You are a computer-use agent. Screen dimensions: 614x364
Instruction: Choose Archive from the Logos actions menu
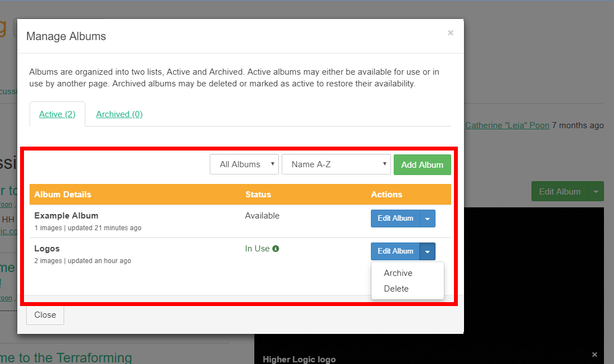398,273
